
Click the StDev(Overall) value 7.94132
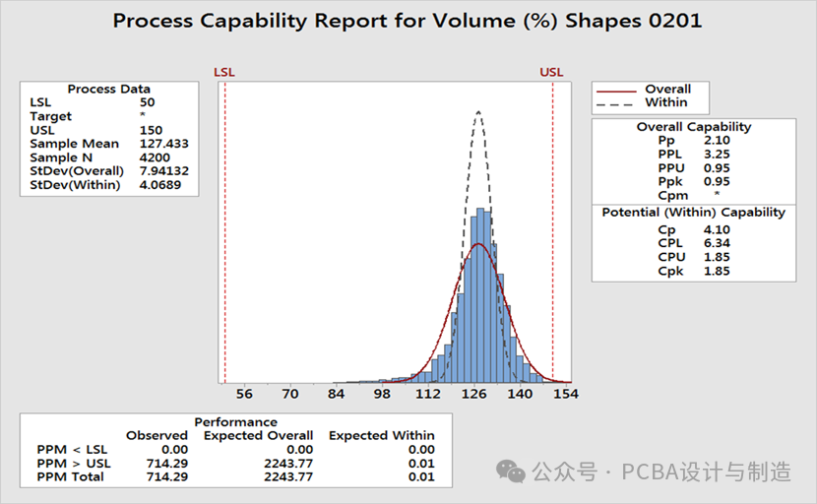(164, 171)
